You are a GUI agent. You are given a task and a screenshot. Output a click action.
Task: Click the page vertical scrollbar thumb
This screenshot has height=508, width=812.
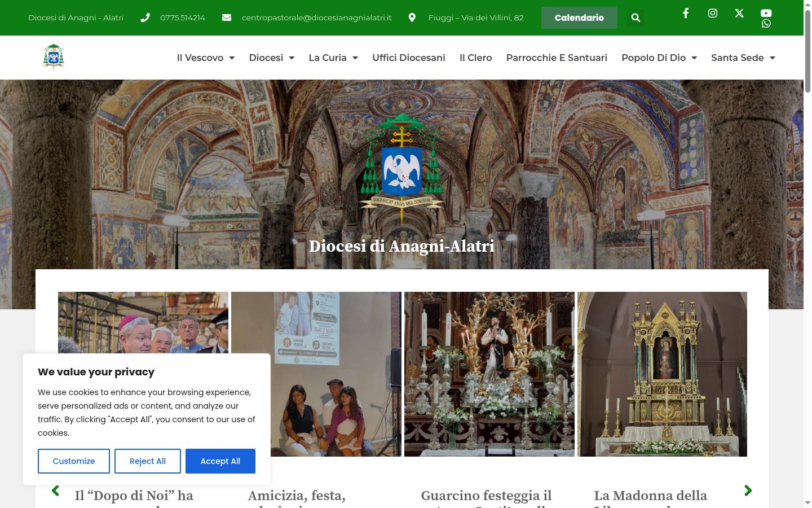(807, 51)
